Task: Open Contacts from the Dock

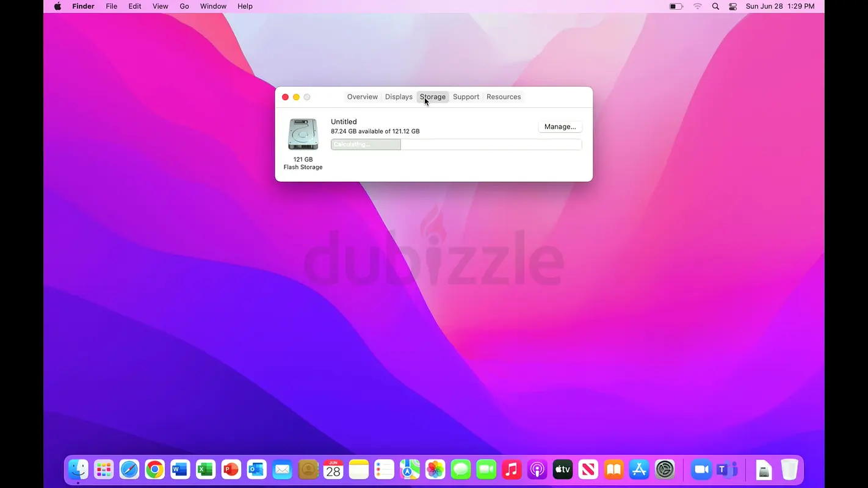Action: [308, 469]
